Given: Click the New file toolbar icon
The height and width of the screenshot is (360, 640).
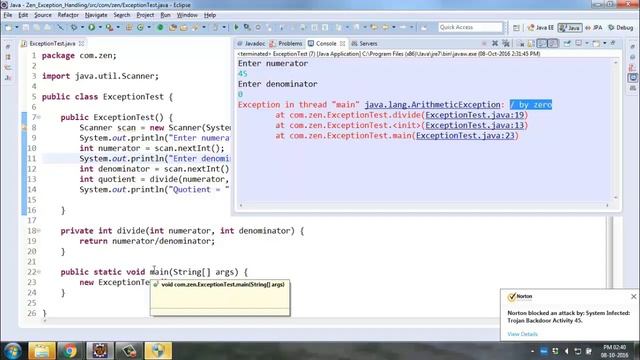Looking at the screenshot, I should 8,27.
